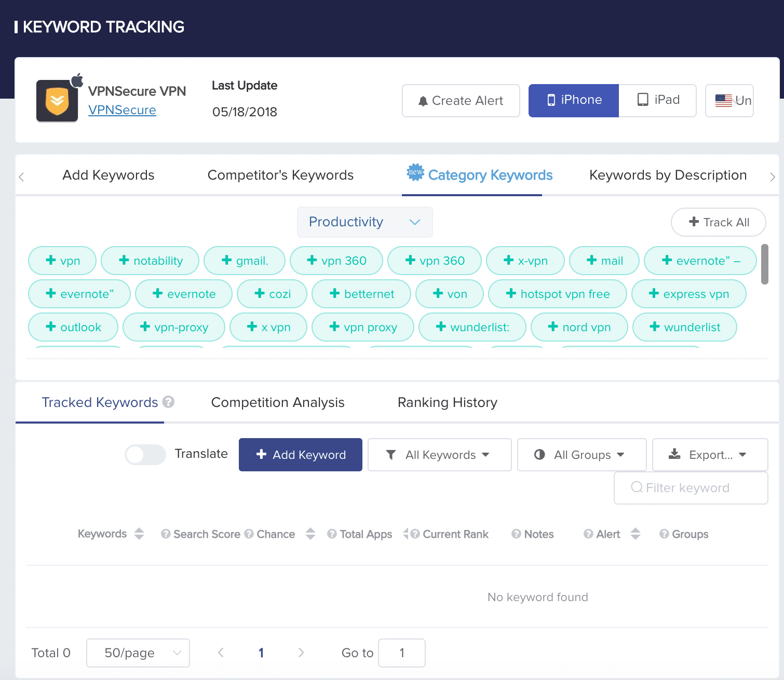784x680 pixels.
Task: Click the Go to page number field
Action: point(402,653)
